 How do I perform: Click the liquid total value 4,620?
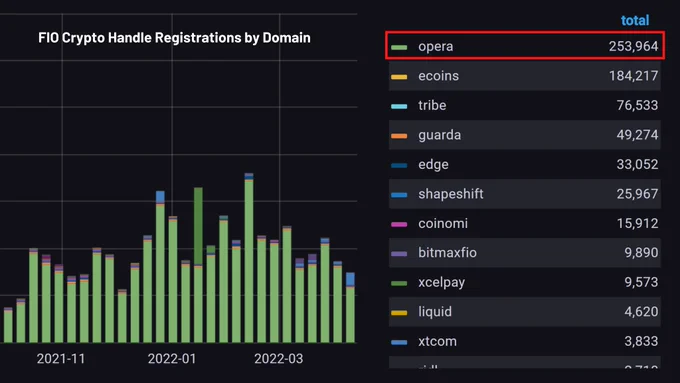641,311
